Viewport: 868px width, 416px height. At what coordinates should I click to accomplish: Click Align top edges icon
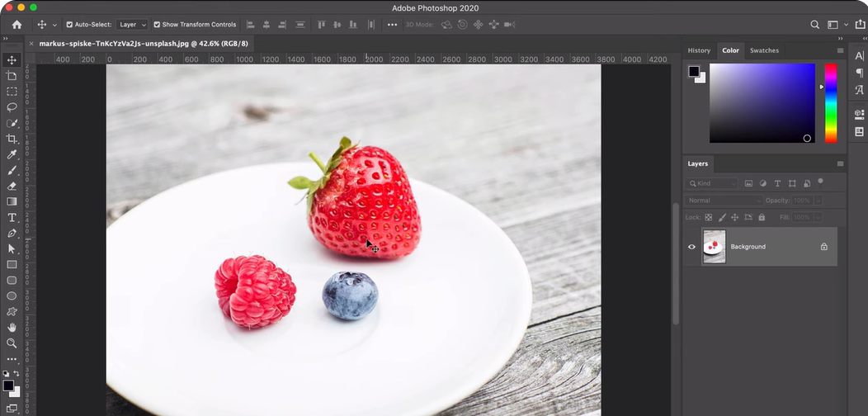tap(321, 25)
